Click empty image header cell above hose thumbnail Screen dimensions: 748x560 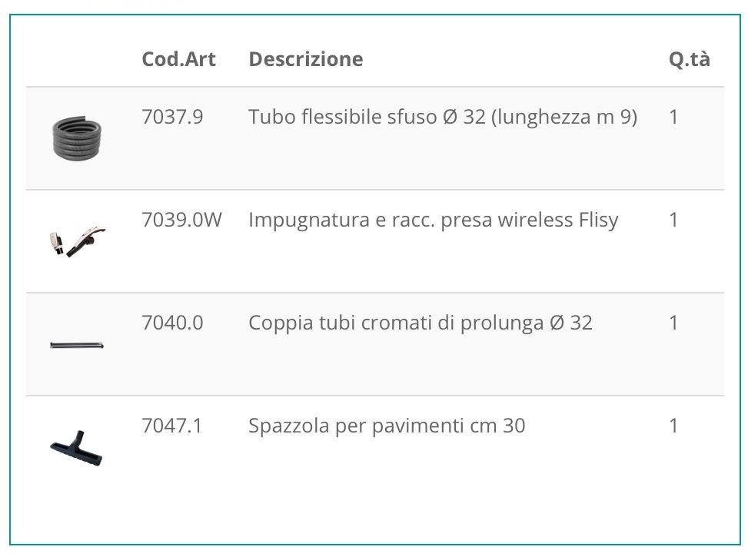tap(77, 59)
